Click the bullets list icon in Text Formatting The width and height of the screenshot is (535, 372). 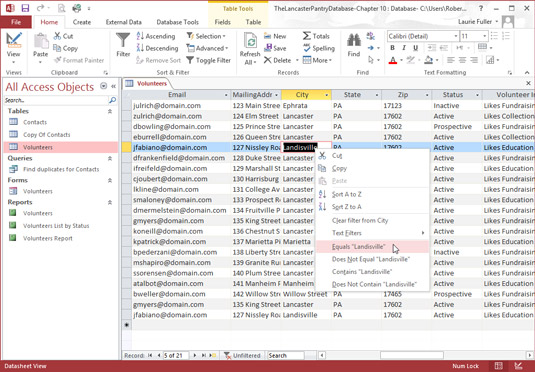tap(494, 36)
